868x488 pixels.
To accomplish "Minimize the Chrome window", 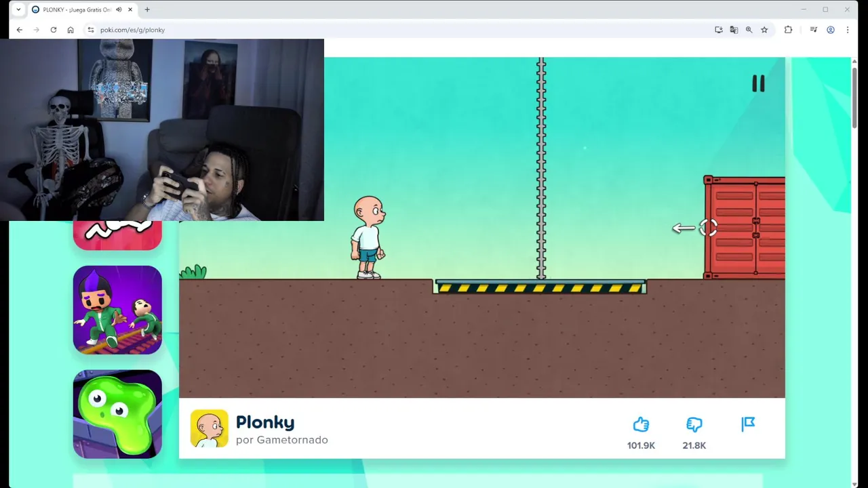I will coord(804,9).
